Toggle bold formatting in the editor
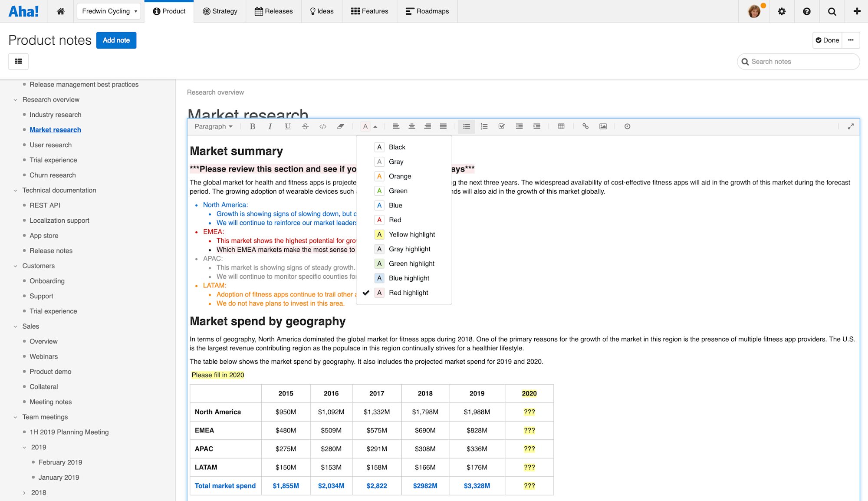Viewport: 868px width, 501px height. [x=252, y=126]
